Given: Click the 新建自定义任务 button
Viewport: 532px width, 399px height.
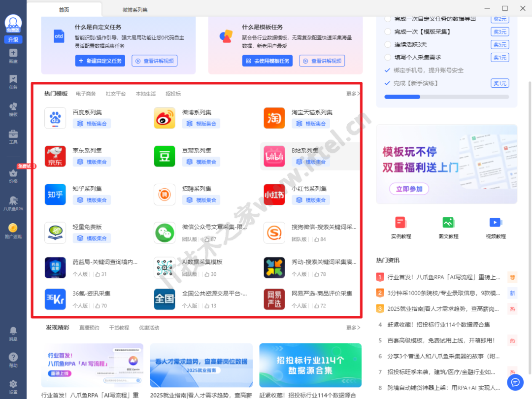Looking at the screenshot, I should [x=100, y=61].
